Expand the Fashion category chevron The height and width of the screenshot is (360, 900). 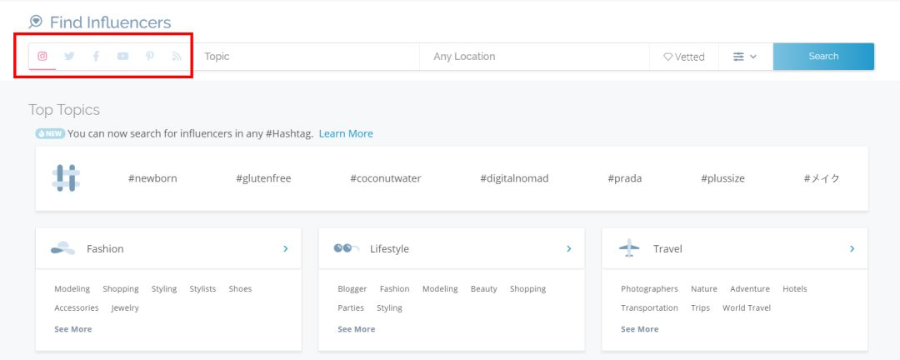point(285,249)
